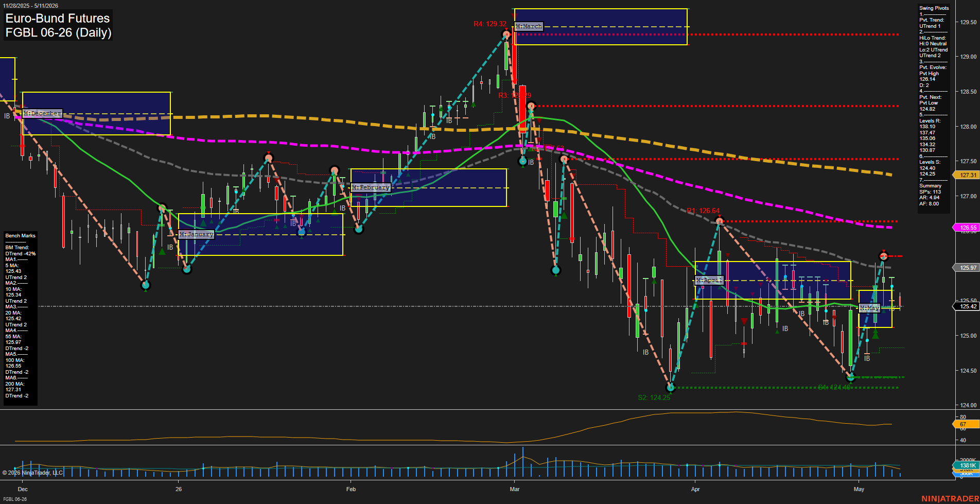980x504 pixels.
Task: Select the M:February monthly range label
Action: click(x=371, y=187)
